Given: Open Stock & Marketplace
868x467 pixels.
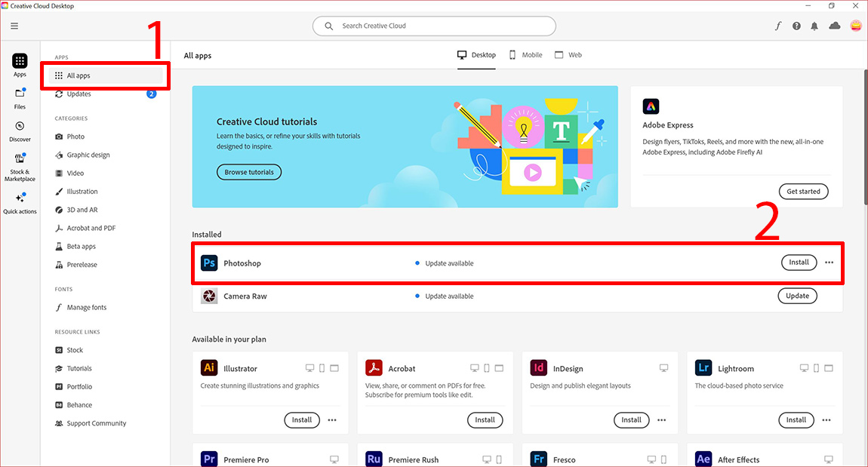Looking at the screenshot, I should pyautogui.click(x=20, y=167).
